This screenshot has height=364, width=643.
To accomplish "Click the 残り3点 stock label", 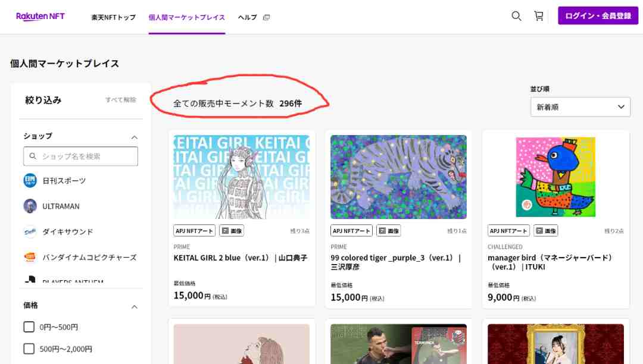I will 299,231.
